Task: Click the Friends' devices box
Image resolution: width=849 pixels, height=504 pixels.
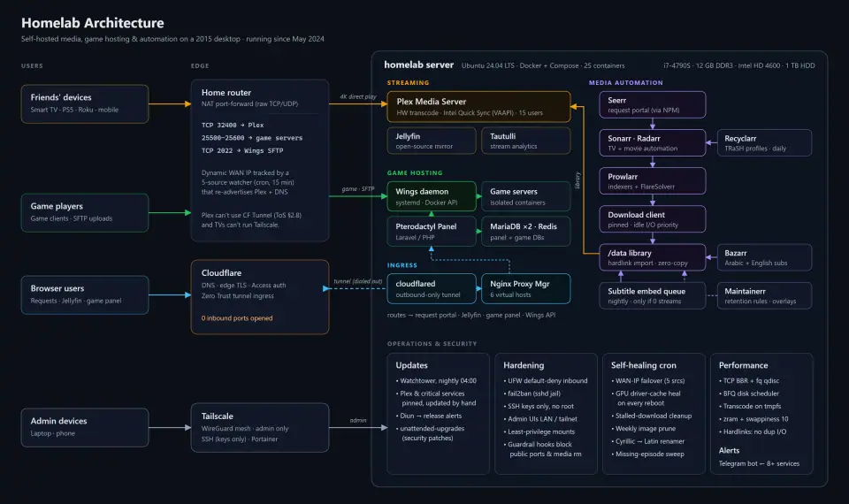Action: click(85, 103)
